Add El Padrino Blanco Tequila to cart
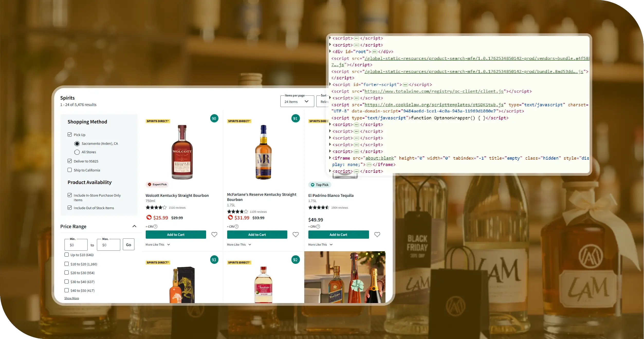The image size is (644, 339). pos(338,234)
